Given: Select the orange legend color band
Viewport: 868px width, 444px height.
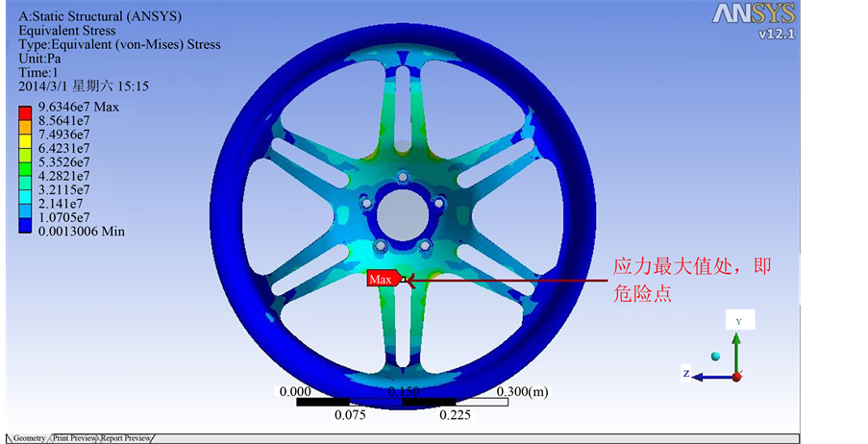Looking at the screenshot, I should click(26, 127).
